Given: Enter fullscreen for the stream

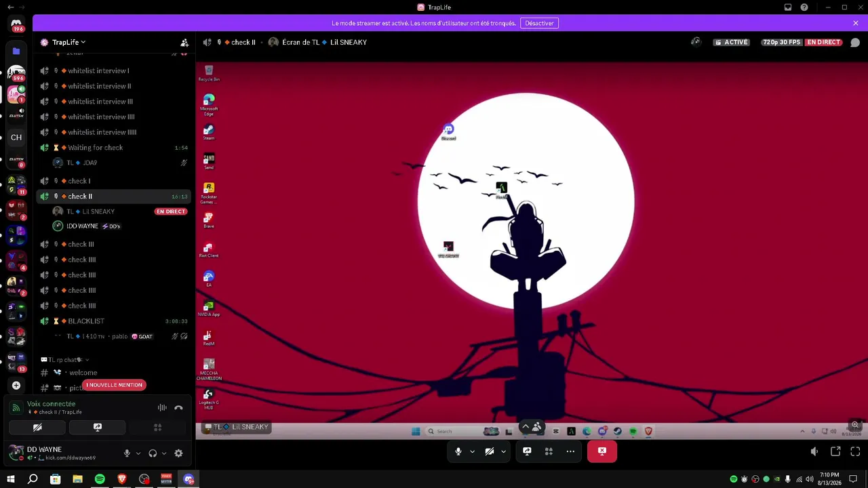Looking at the screenshot, I should click(855, 451).
